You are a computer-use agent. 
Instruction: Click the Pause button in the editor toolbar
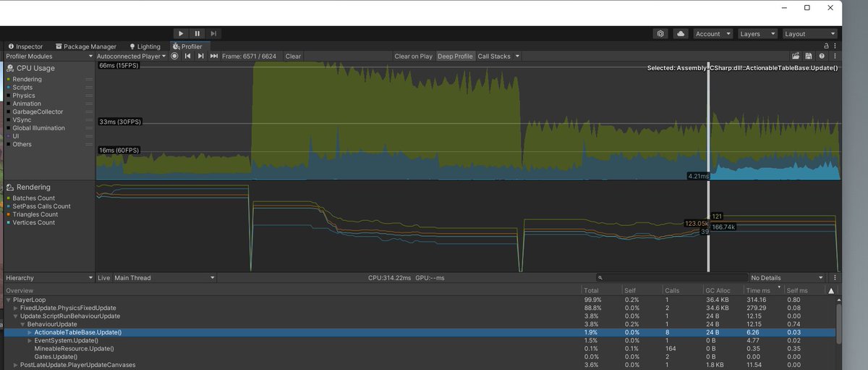(197, 33)
